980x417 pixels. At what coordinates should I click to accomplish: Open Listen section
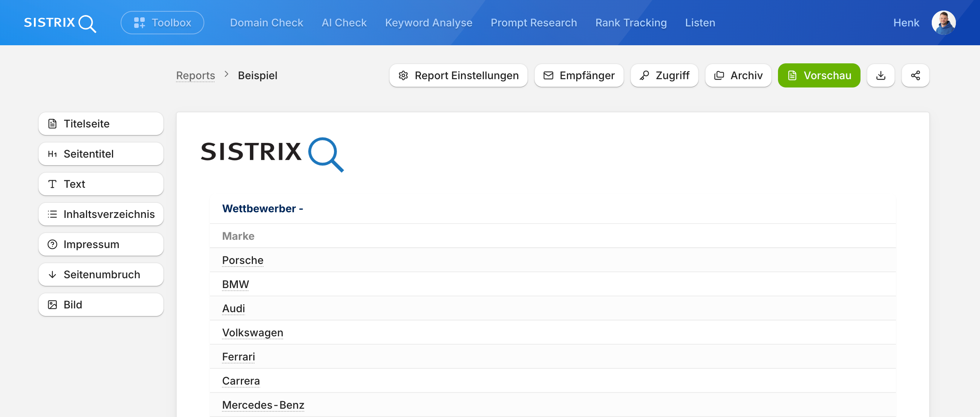[700, 23]
